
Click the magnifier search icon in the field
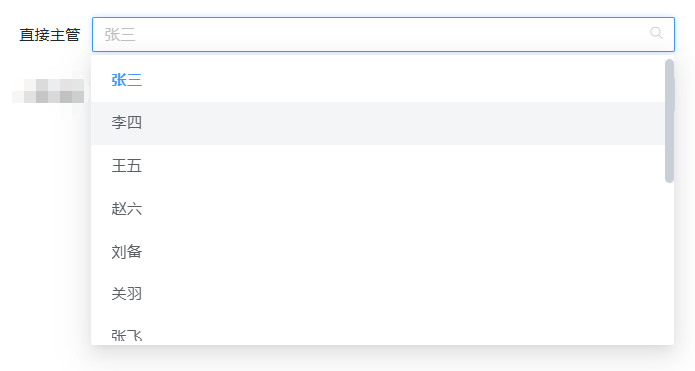pos(656,33)
